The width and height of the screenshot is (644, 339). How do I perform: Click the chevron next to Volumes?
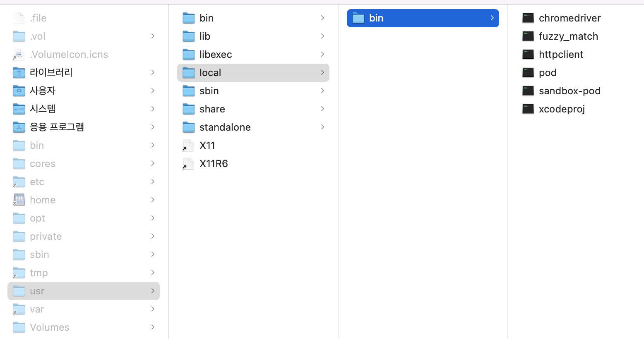click(153, 327)
